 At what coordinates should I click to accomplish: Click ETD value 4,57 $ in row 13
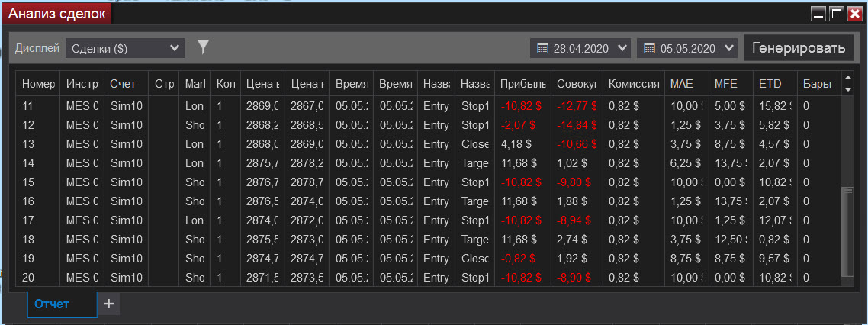tap(775, 144)
